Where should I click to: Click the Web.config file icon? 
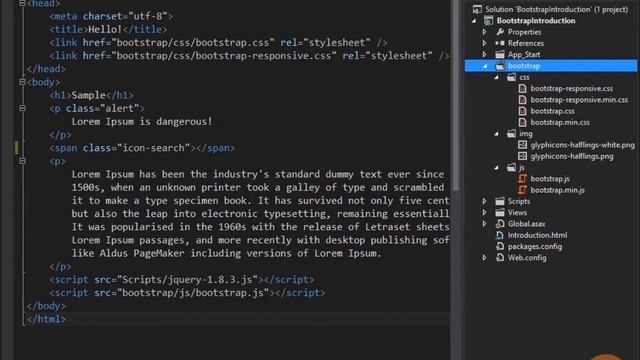pos(500,258)
